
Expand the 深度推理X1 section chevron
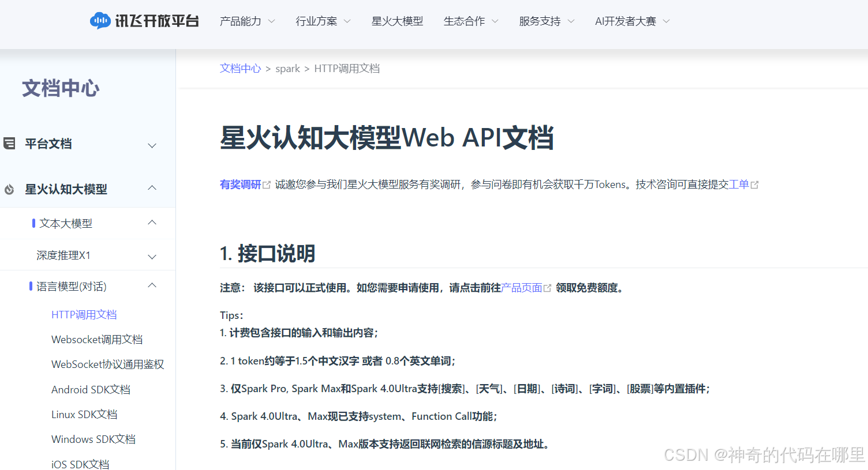click(x=152, y=257)
